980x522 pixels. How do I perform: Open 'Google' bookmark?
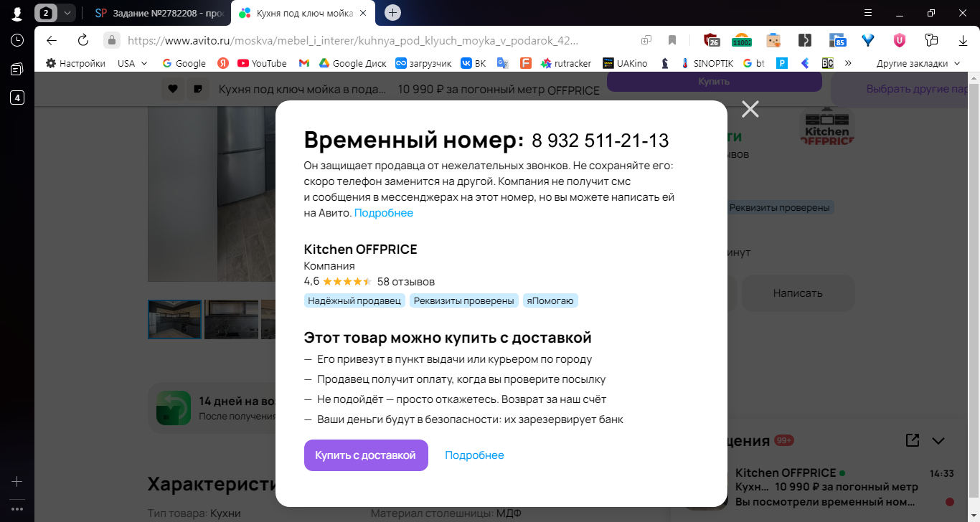click(x=184, y=63)
